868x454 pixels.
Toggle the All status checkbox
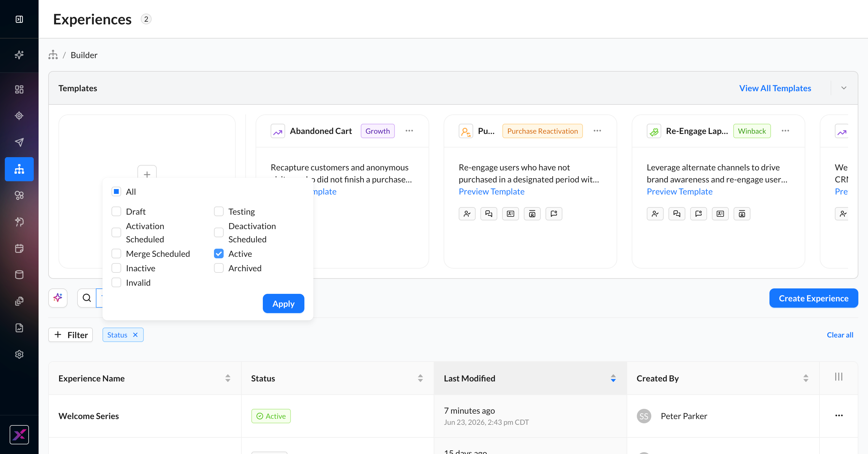[116, 191]
